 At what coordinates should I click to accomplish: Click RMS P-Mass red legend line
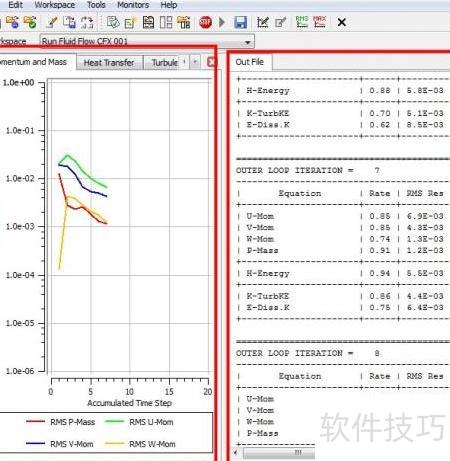(35, 422)
